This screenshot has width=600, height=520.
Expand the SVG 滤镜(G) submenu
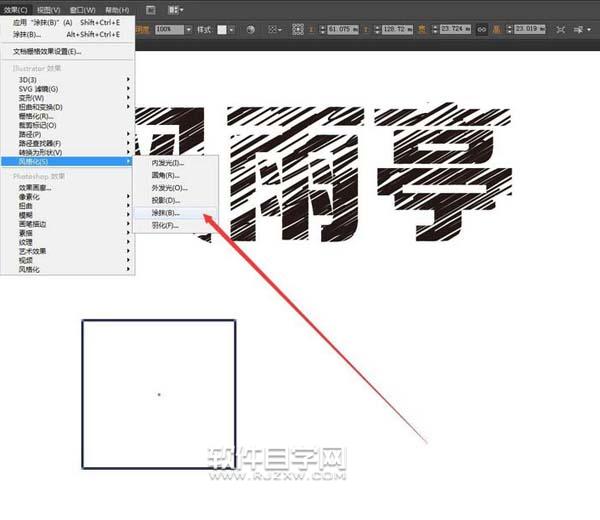click(67, 89)
